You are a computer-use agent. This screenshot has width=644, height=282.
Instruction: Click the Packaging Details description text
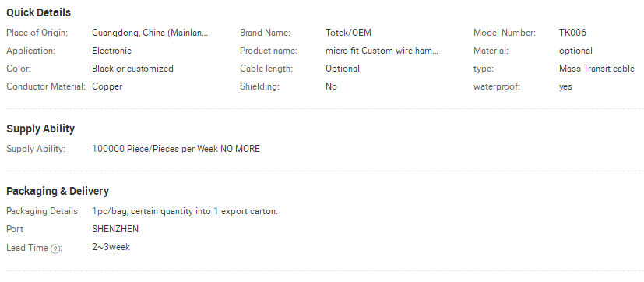185,211
